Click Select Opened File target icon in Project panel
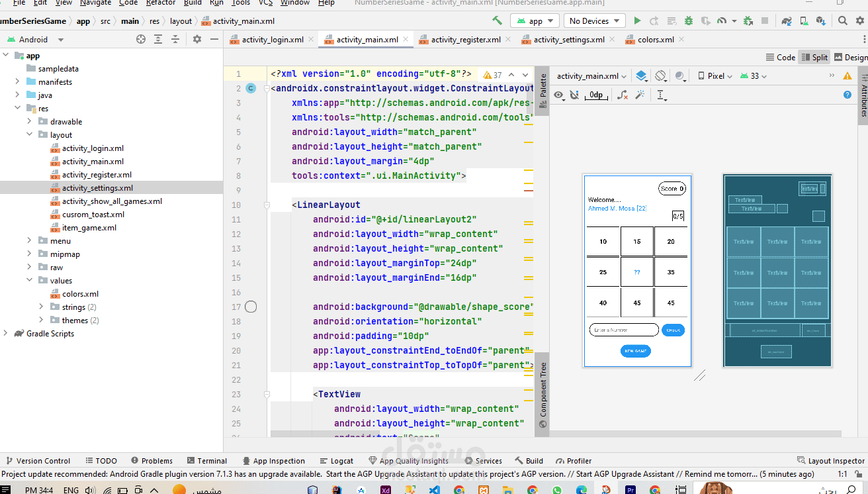This screenshot has width=868, height=494. (140, 40)
